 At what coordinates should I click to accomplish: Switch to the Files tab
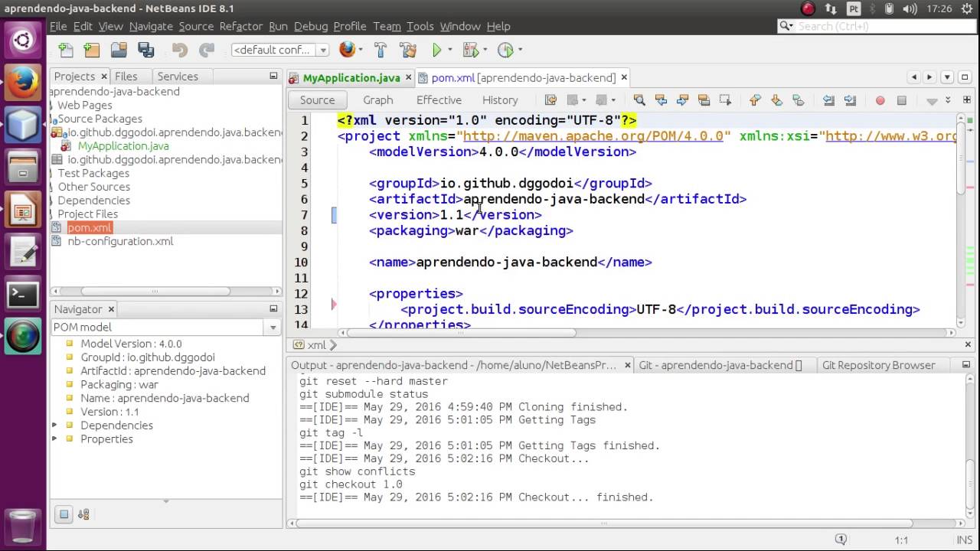126,77
